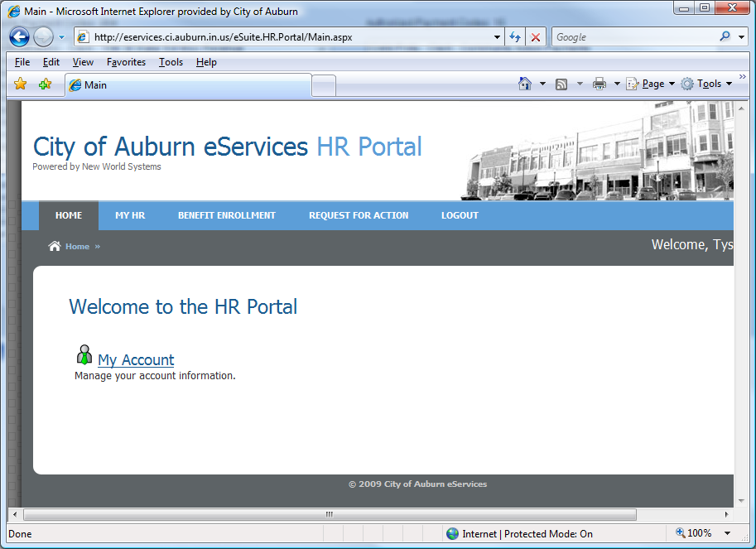Click the Home page house icon
Screen dimensions: 756x549
pos(525,84)
